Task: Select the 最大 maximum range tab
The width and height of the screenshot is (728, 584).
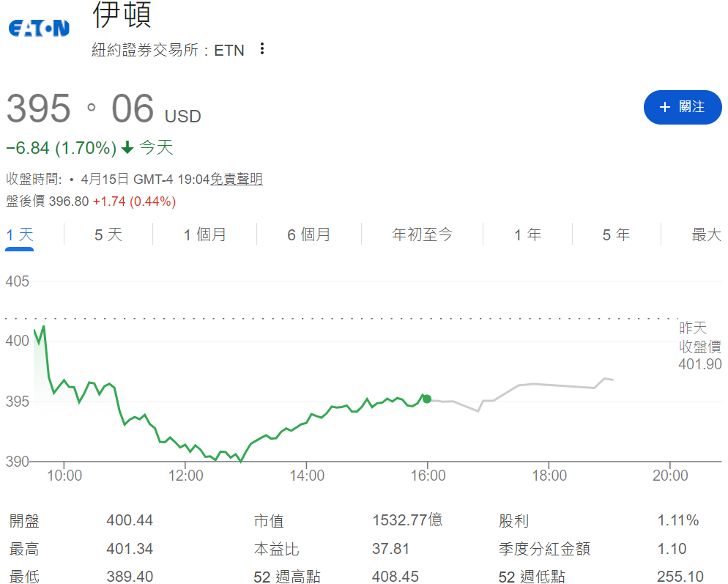Action: (706, 234)
